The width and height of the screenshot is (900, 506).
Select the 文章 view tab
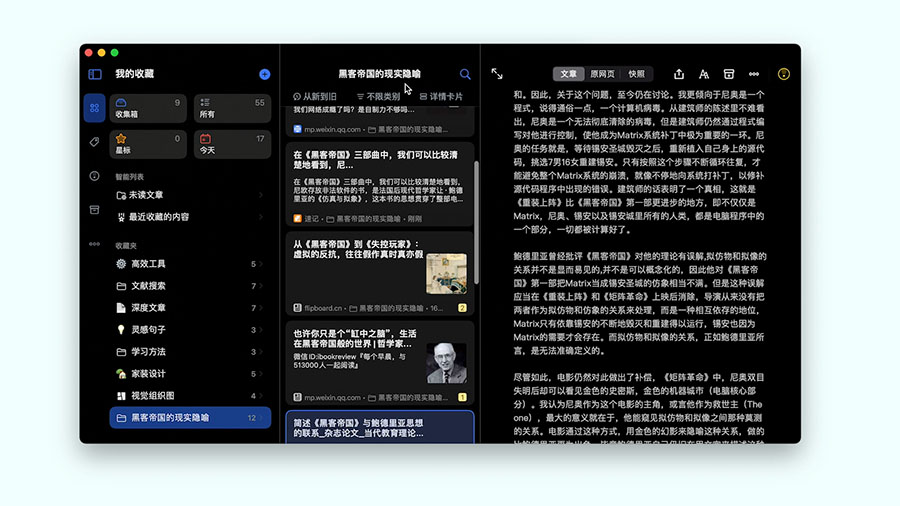tap(568, 74)
